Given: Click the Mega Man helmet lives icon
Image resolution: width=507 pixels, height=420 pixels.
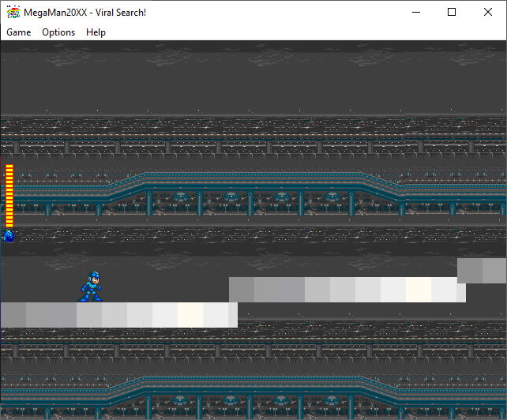Looking at the screenshot, I should click(x=9, y=236).
